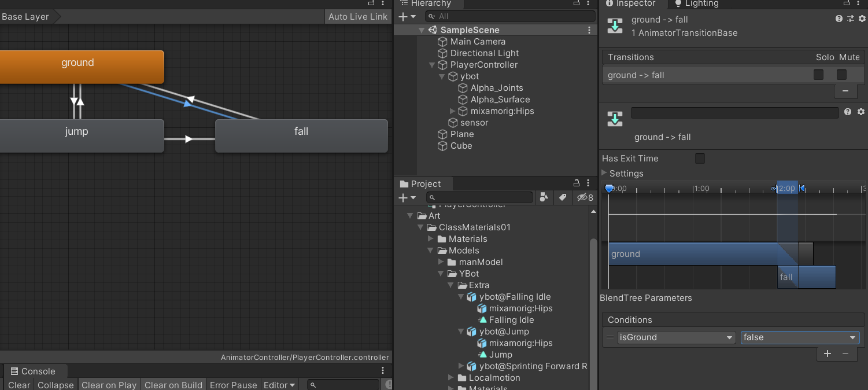Click the timeline playhead marker at 0:00
This screenshot has width=868, height=390.
tap(609, 189)
